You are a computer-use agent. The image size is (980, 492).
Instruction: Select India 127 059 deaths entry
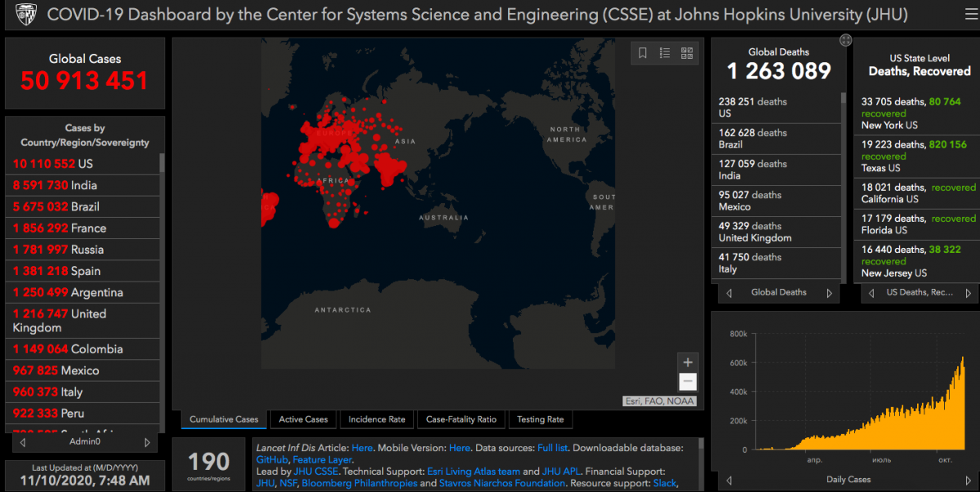click(776, 170)
